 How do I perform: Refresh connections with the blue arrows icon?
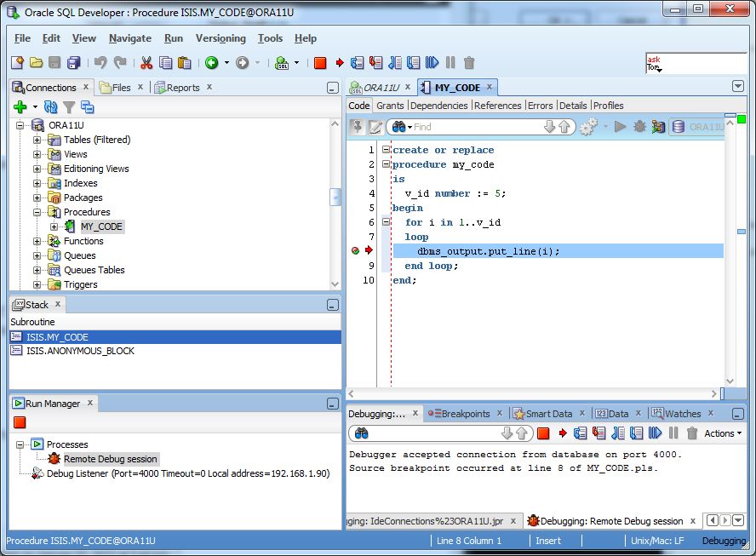point(50,107)
